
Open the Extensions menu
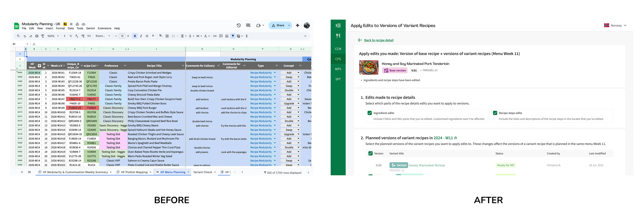point(104,28)
